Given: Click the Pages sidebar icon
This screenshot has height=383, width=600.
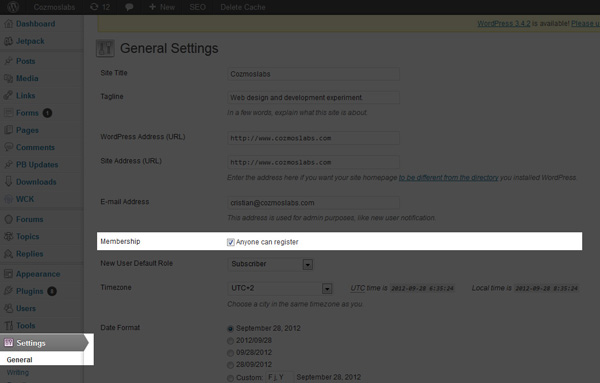Looking at the screenshot, I should point(8,130).
